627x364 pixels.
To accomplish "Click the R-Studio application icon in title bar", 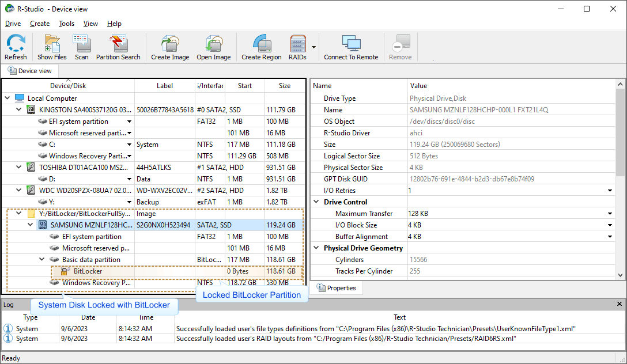I will click(10, 9).
